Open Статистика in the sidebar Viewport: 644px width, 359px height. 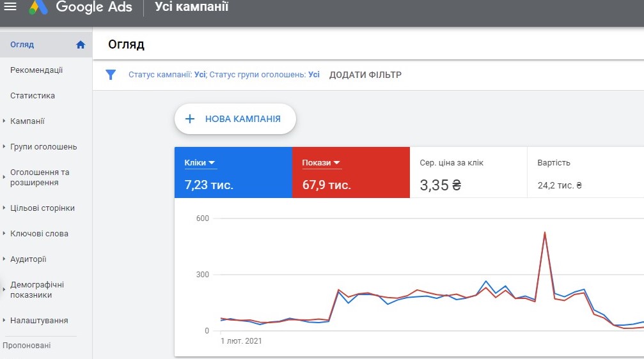coord(33,96)
